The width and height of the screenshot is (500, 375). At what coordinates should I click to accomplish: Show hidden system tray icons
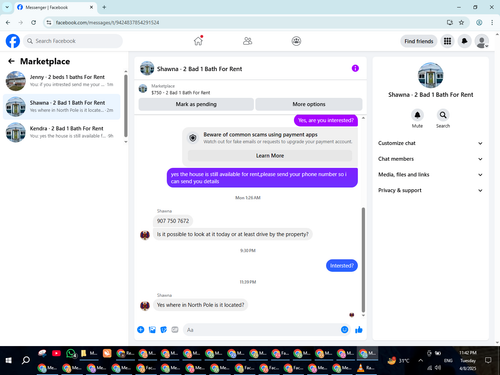click(x=420, y=360)
